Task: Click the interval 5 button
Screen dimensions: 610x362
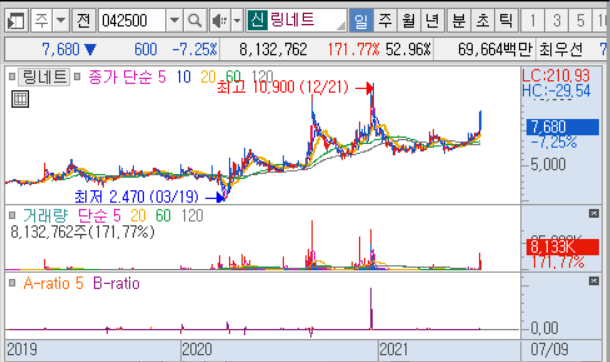Action: pos(580,21)
